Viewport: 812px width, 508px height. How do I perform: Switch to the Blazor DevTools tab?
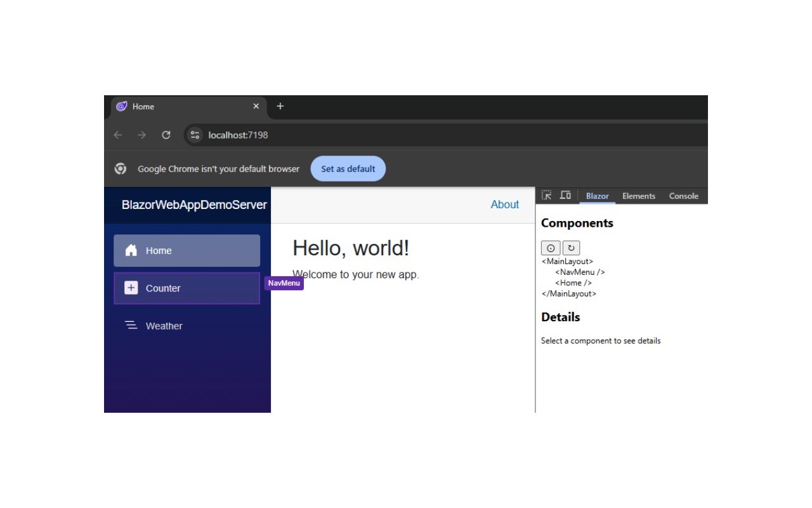[598, 196]
